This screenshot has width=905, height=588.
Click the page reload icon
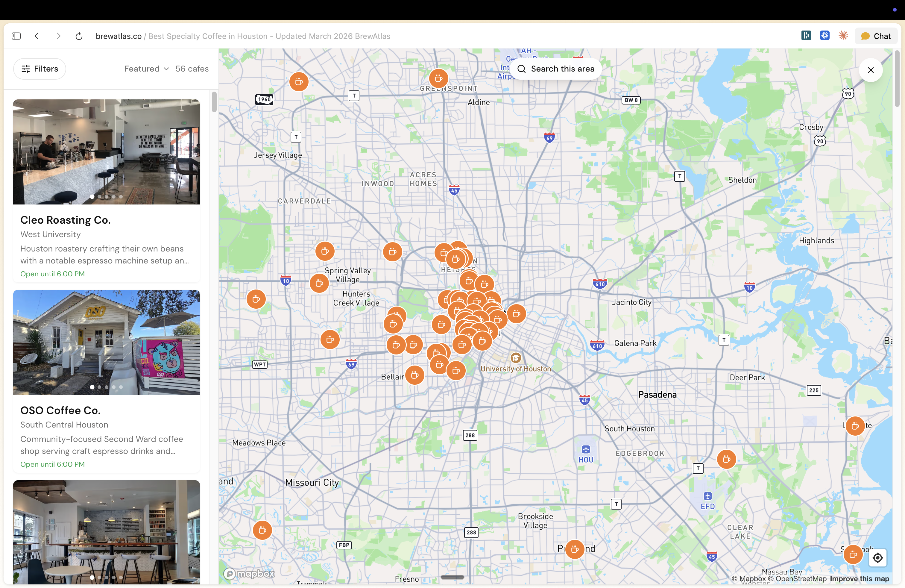tap(79, 36)
